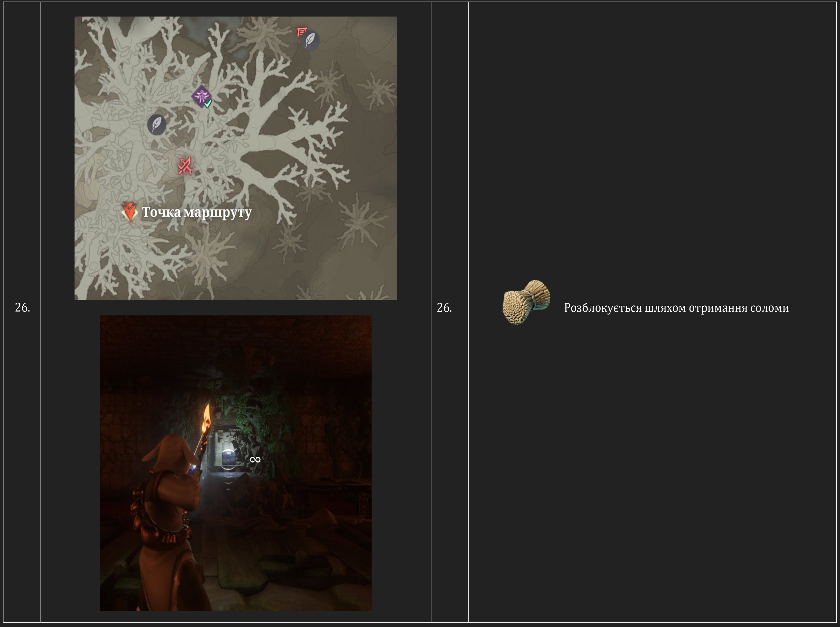Select the feather marker left of the purple diamond
The image size is (840, 627).
click(157, 125)
